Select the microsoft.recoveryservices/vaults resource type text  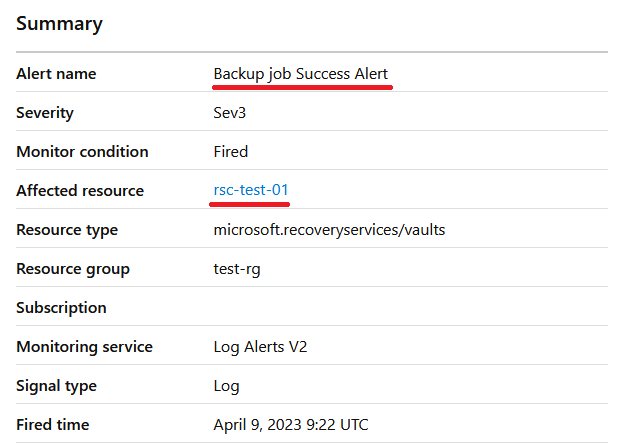pyautogui.click(x=329, y=230)
